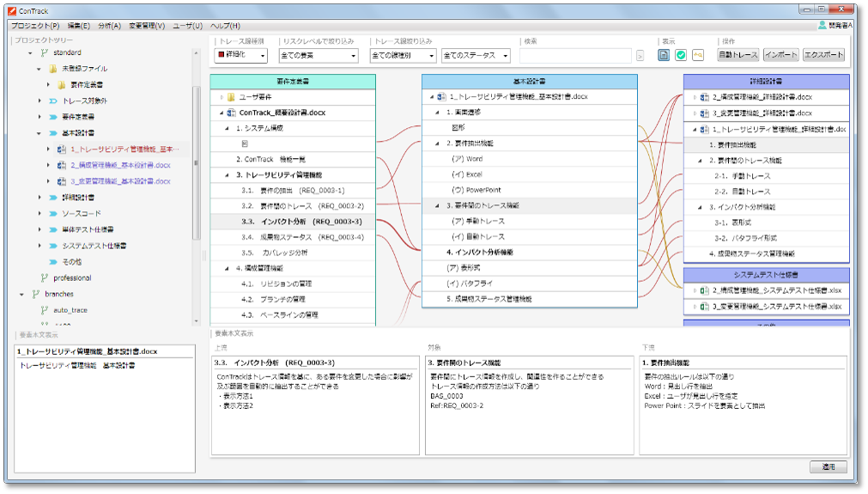Viewport: 868px width, 494px height.
Task: Click the branch icon next to professional
Action: (45, 278)
